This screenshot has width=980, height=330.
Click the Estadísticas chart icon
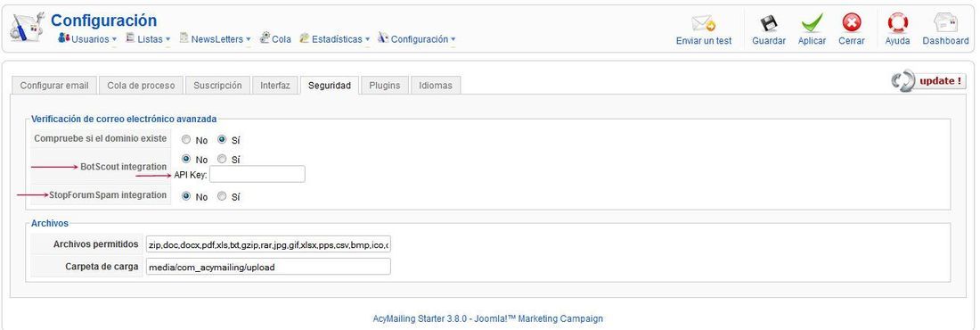point(305,38)
